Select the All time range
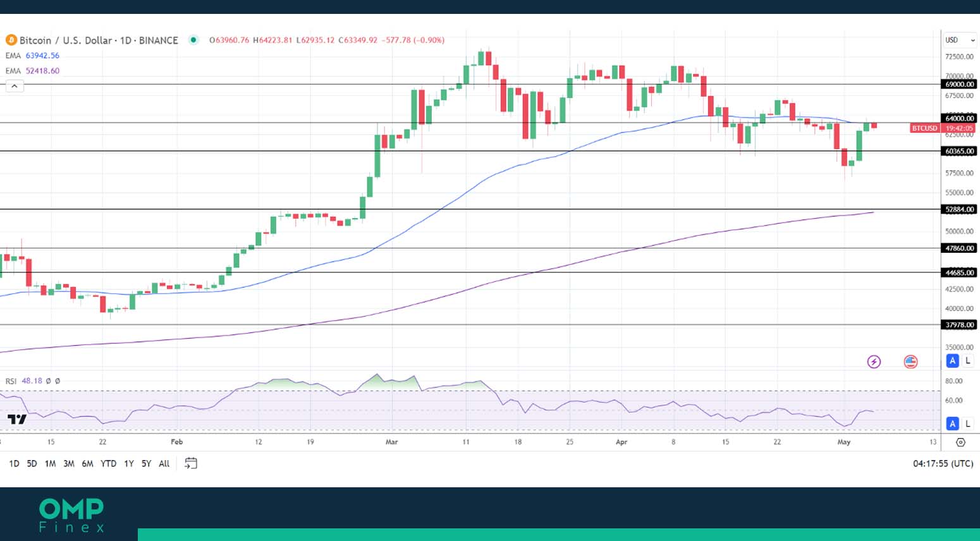The height and width of the screenshot is (541, 980). point(164,463)
